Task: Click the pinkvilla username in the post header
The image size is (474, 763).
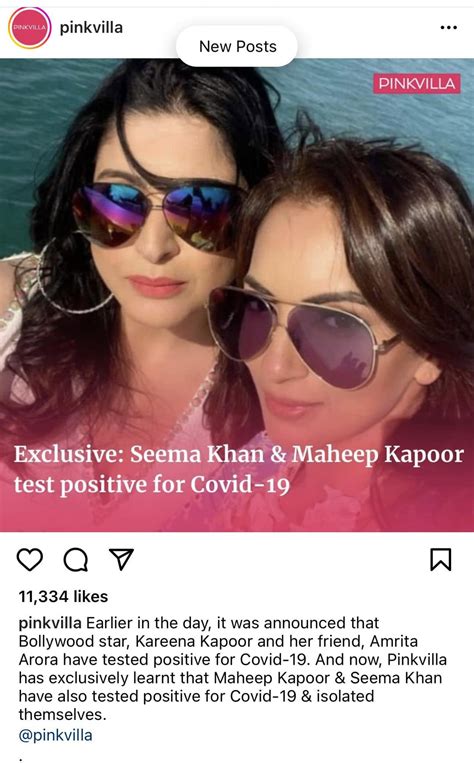Action: click(x=91, y=28)
